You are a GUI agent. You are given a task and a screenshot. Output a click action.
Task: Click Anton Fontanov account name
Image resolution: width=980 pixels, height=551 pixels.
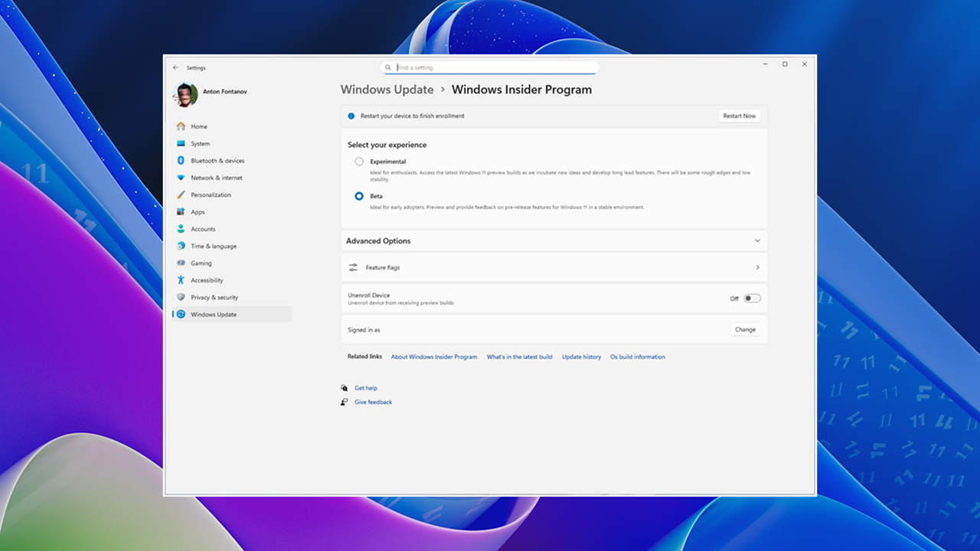(x=225, y=91)
